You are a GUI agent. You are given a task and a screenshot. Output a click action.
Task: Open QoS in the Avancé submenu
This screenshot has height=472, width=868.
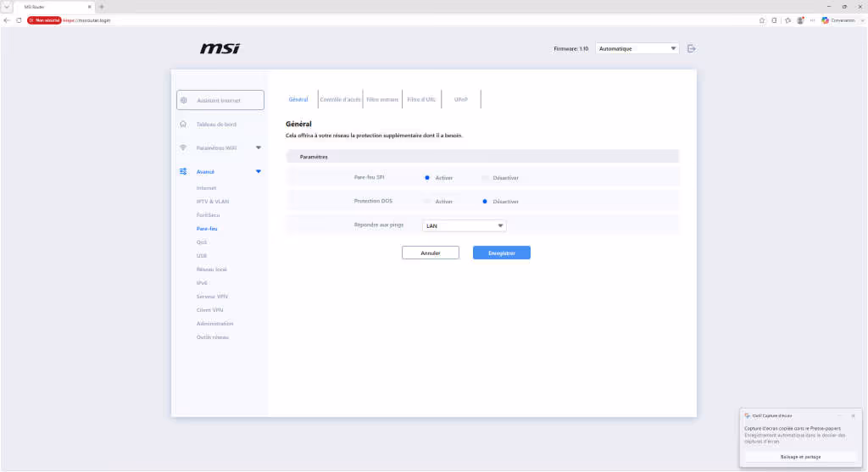pyautogui.click(x=202, y=242)
